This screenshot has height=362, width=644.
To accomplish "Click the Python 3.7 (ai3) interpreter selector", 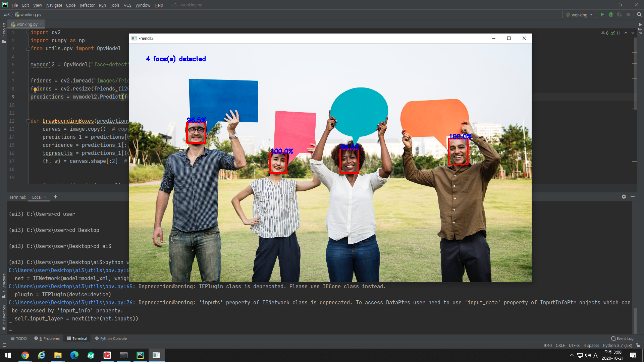I will pos(617,346).
